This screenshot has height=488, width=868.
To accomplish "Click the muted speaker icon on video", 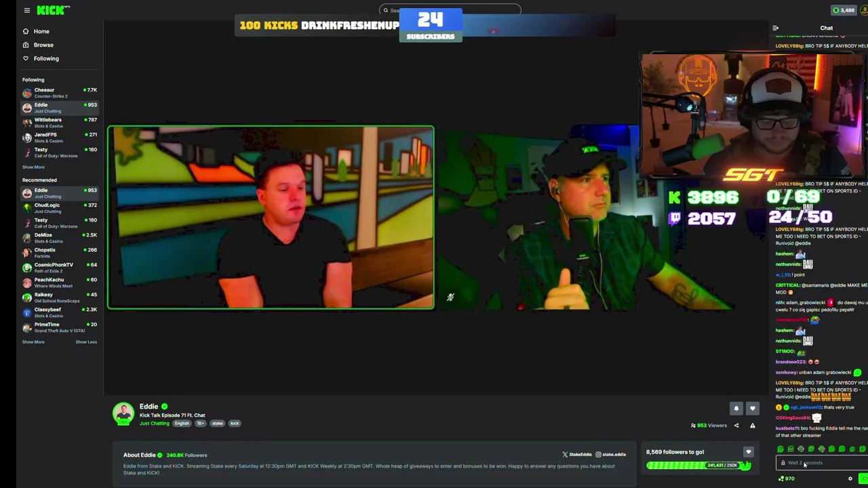I will click(x=450, y=297).
